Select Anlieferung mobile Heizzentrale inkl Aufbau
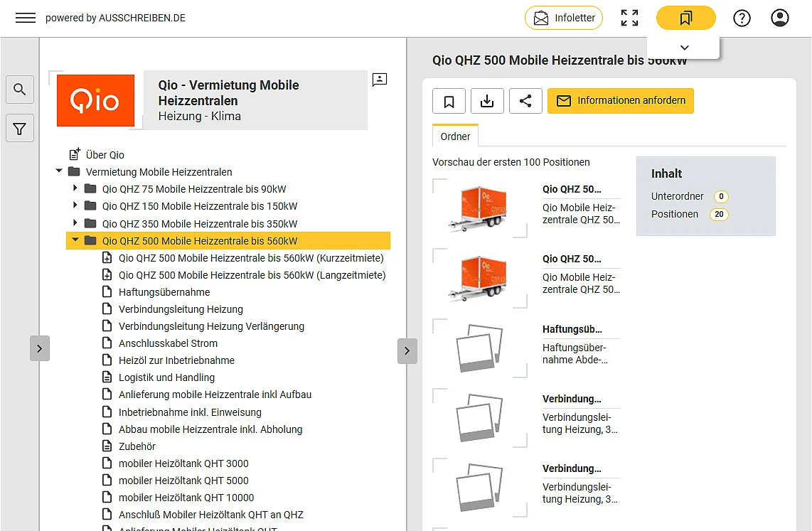The width and height of the screenshot is (812, 531). click(x=215, y=395)
